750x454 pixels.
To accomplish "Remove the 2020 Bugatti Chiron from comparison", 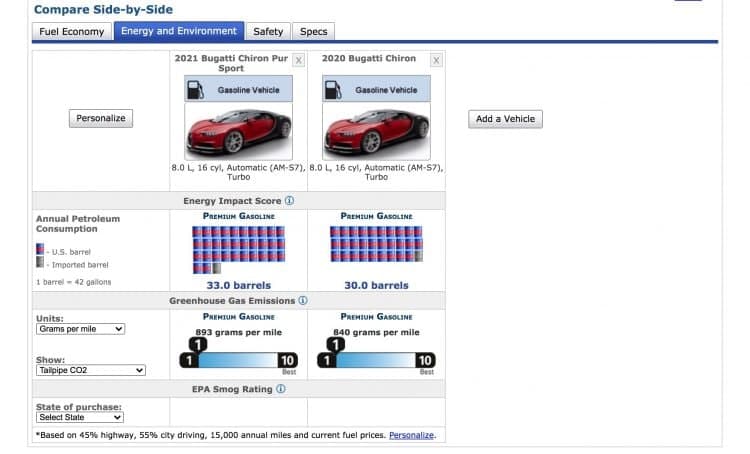I will 436,60.
